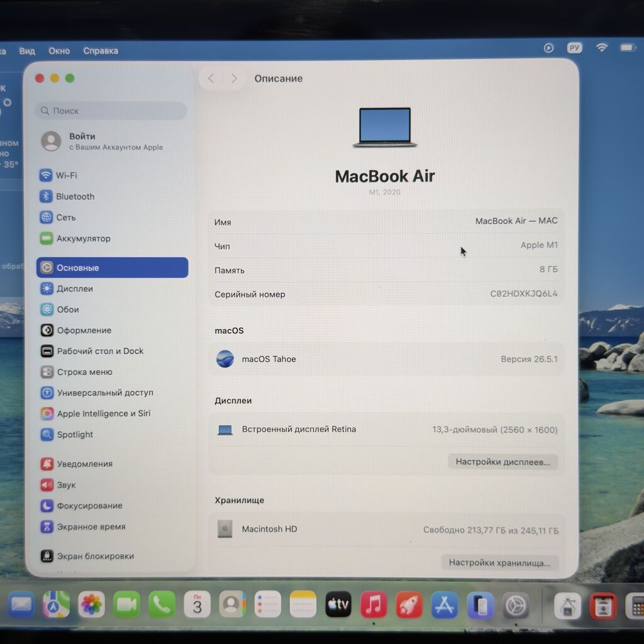Select Основные in the sidebar

pyautogui.click(x=112, y=268)
